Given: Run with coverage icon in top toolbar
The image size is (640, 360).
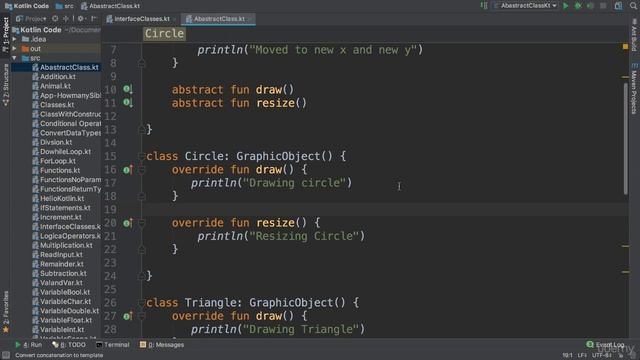Looking at the screenshot, I should (590, 6).
